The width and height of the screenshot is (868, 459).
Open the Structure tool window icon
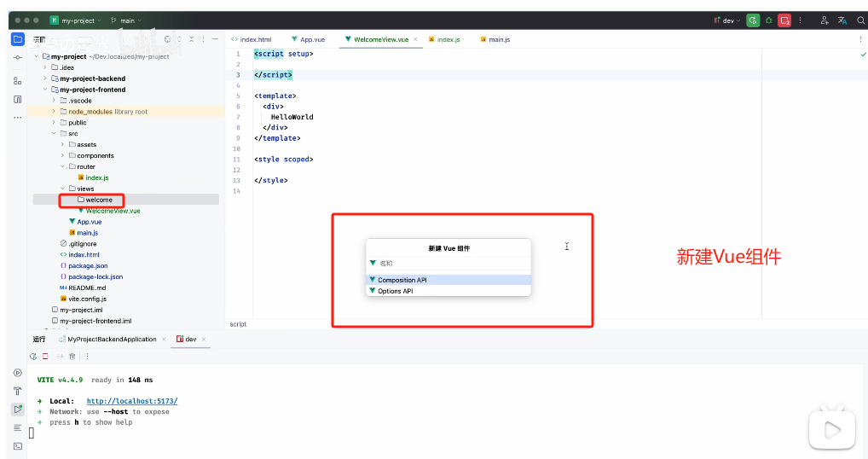click(18, 81)
